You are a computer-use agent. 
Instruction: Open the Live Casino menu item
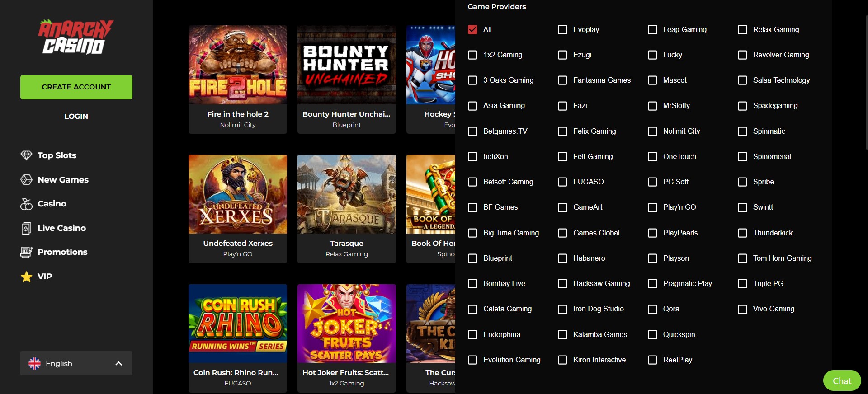[61, 228]
